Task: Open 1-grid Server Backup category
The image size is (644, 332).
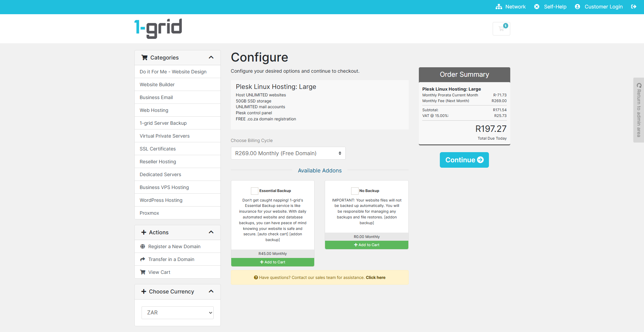Action: coord(177,123)
